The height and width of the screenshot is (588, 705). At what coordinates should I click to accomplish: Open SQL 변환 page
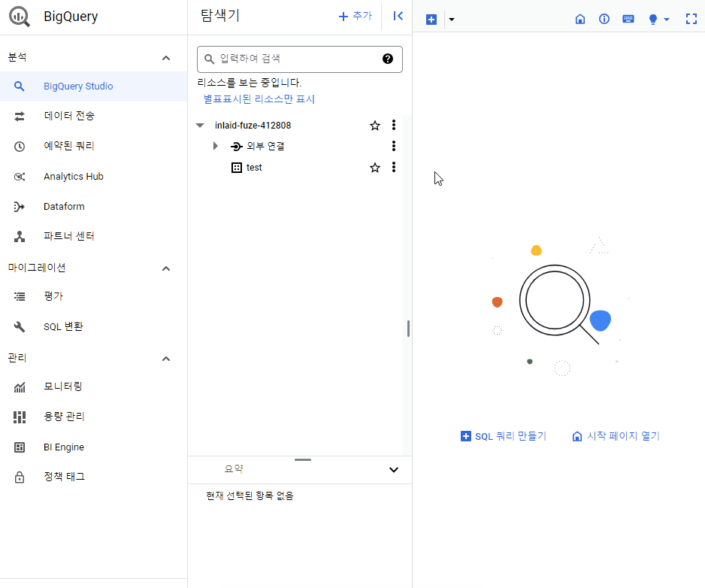click(93, 326)
